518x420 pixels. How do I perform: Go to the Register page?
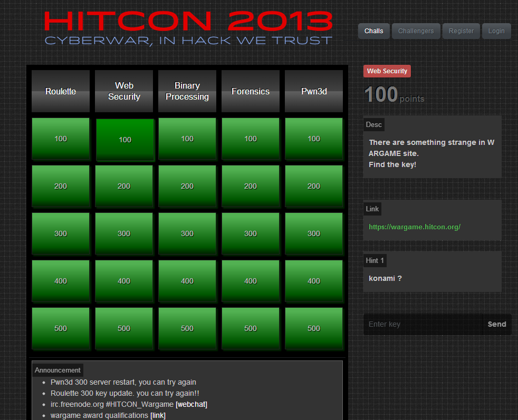coord(461,31)
